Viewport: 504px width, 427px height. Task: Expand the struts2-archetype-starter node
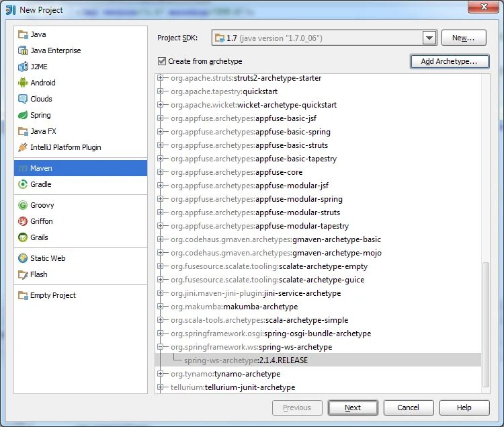pyautogui.click(x=160, y=78)
